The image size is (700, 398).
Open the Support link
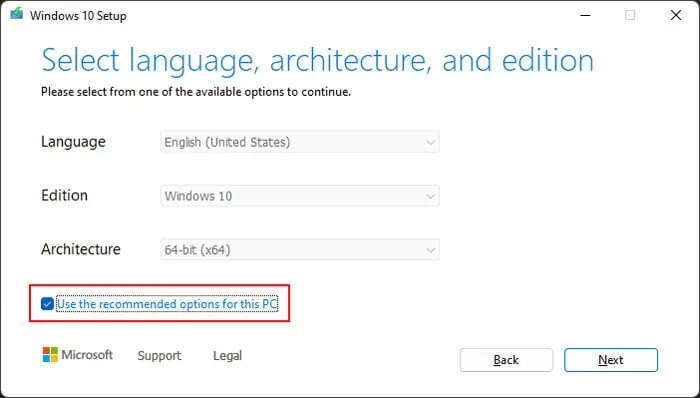(159, 356)
